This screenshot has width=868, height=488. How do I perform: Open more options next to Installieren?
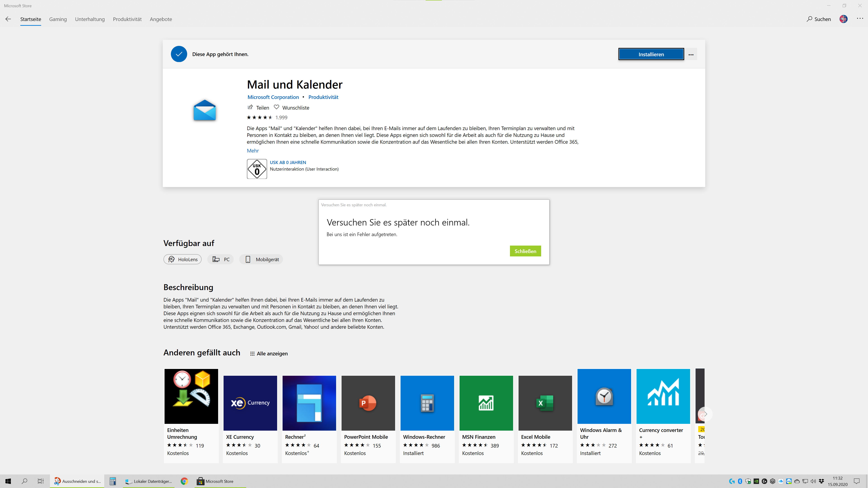[691, 54]
